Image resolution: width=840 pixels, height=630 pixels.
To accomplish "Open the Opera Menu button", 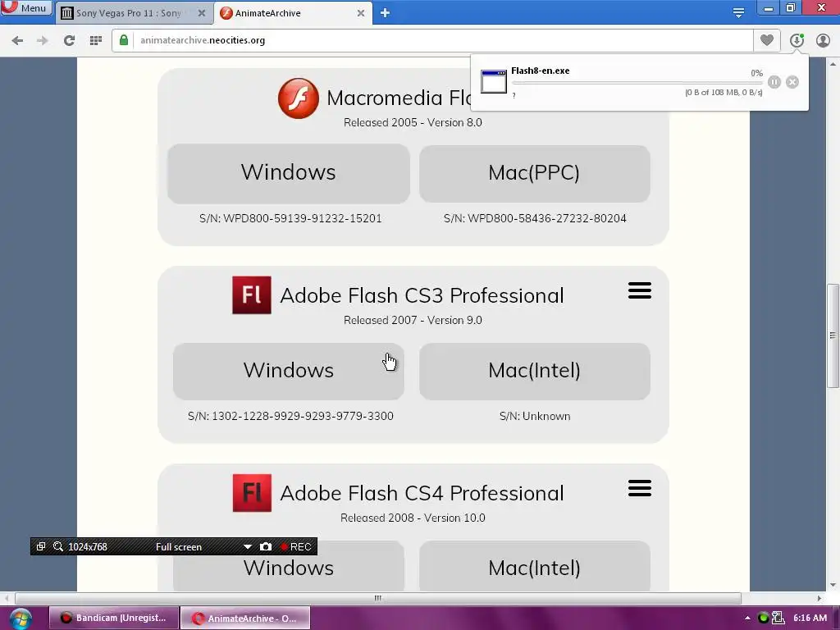I will point(25,7).
